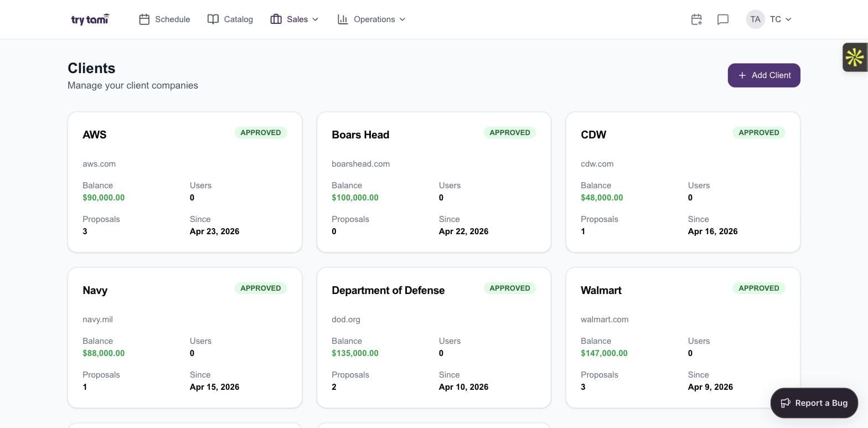The image size is (868, 428).
Task: Click the Report a Bug button
Action: pyautogui.click(x=814, y=403)
